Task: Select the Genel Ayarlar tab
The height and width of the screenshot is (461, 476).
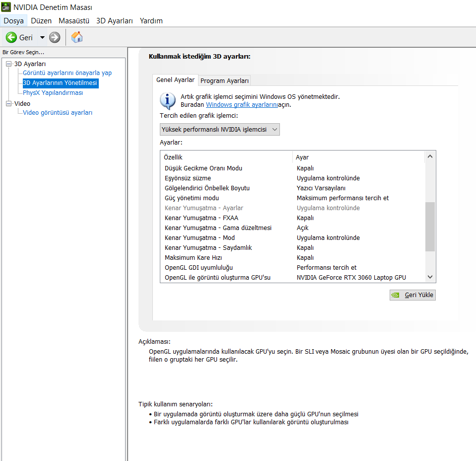Action: coord(175,80)
